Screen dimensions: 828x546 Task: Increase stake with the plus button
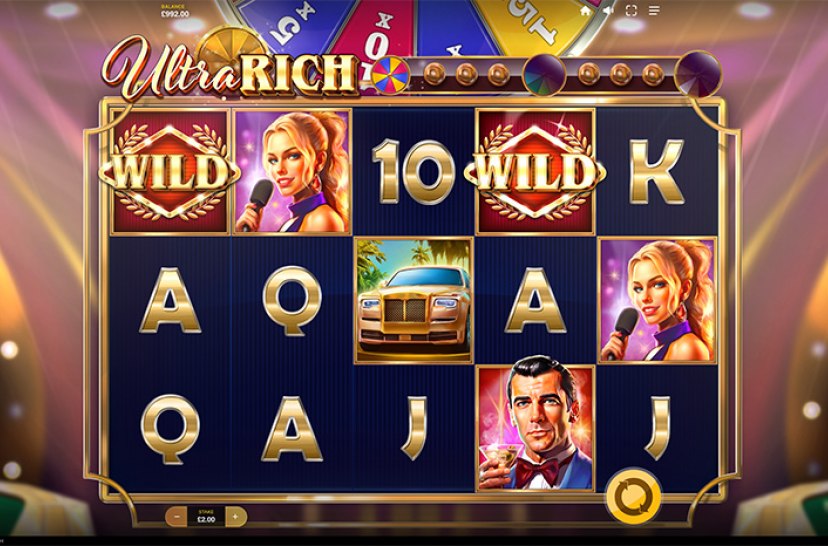(236, 516)
